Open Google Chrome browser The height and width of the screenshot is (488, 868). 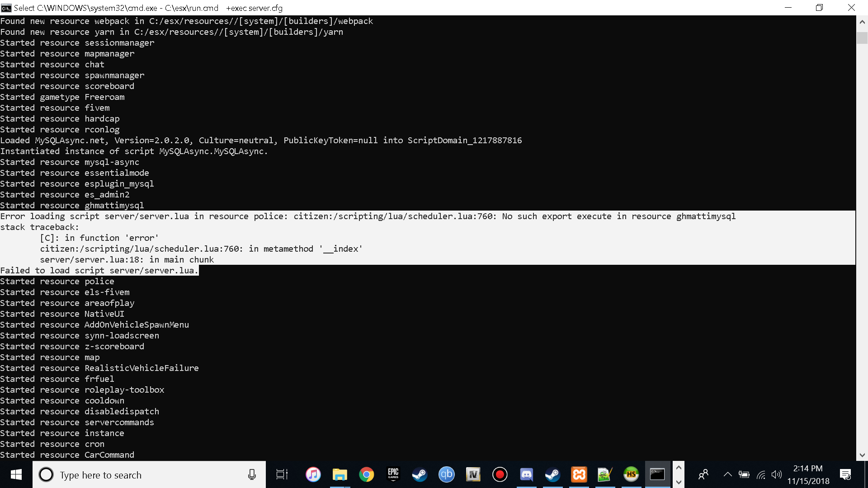tap(367, 474)
